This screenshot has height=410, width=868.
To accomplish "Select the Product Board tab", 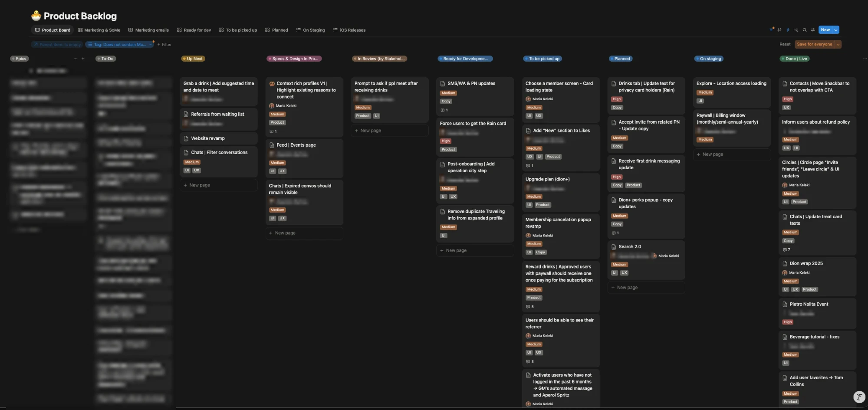I will tap(53, 30).
